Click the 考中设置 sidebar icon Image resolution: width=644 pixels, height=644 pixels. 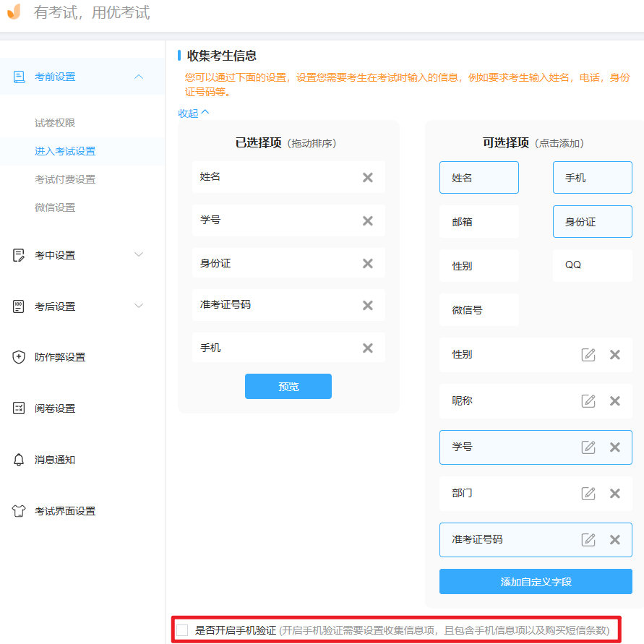(17, 254)
